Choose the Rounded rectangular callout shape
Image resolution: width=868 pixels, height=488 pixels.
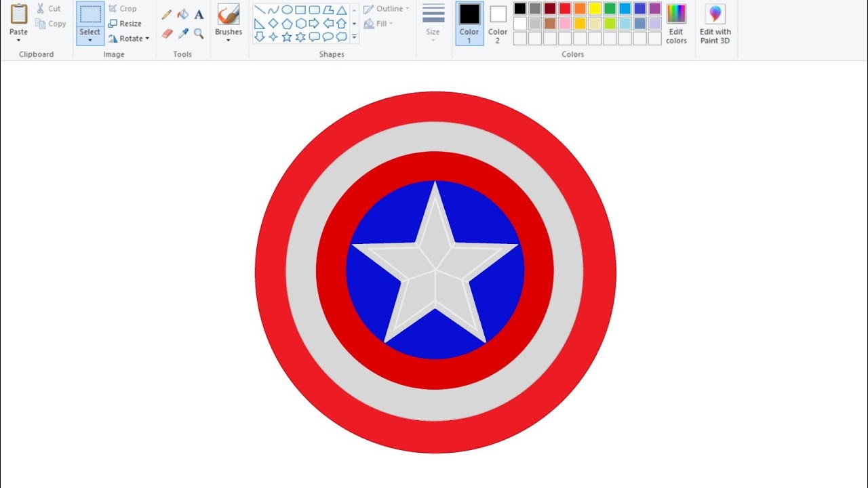[314, 37]
